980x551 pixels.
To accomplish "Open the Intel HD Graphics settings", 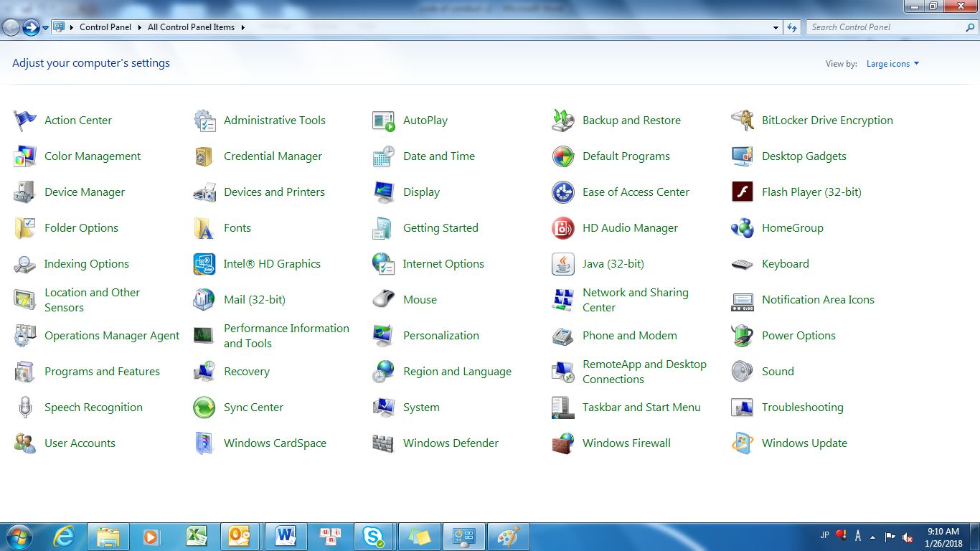I will tap(271, 263).
